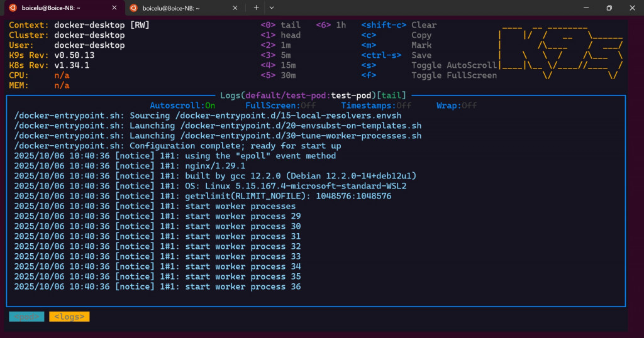644x338 pixels.
Task: Click the <2> 1m shortcut hint
Action: (x=275, y=45)
